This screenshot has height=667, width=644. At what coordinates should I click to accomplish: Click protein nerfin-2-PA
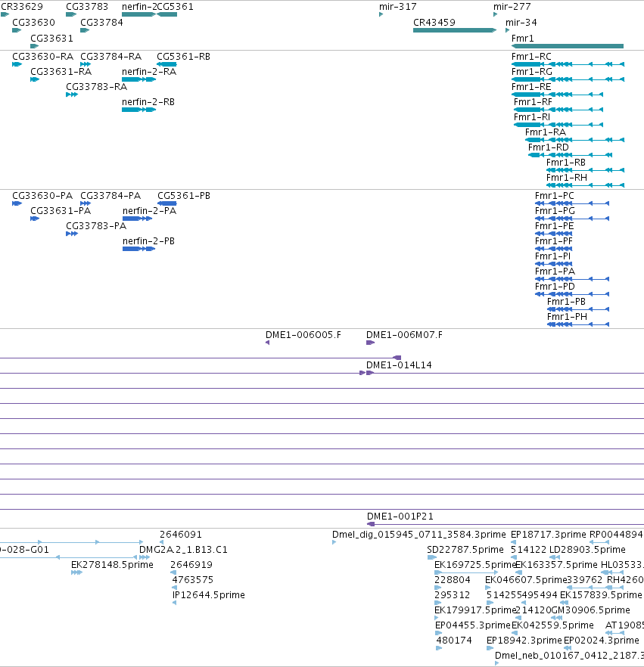[137, 219]
